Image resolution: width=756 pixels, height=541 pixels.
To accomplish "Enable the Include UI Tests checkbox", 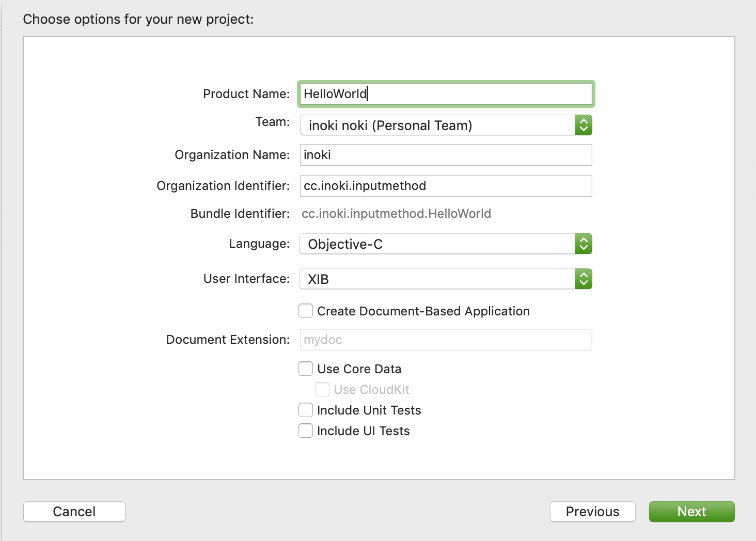I will coord(306,431).
